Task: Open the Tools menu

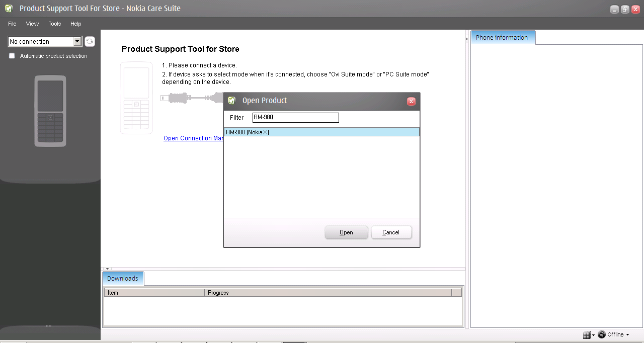Action: [54, 24]
